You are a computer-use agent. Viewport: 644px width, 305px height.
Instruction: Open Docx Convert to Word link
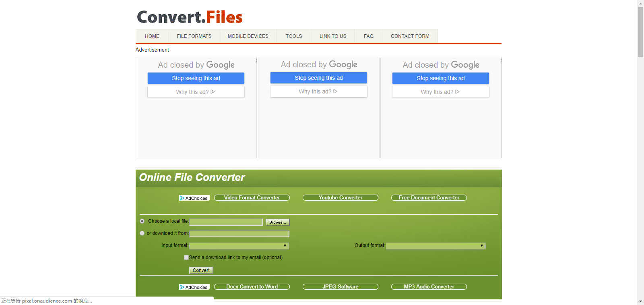click(x=252, y=286)
